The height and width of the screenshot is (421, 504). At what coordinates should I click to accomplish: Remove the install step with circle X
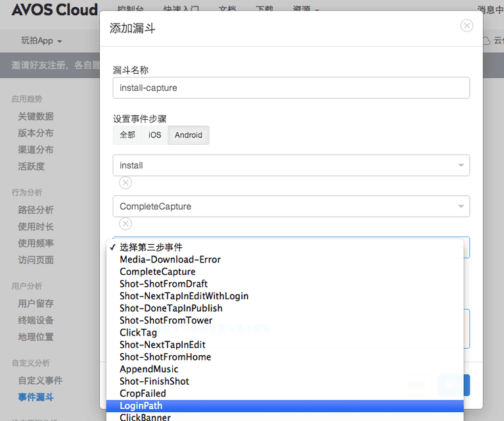(x=126, y=183)
